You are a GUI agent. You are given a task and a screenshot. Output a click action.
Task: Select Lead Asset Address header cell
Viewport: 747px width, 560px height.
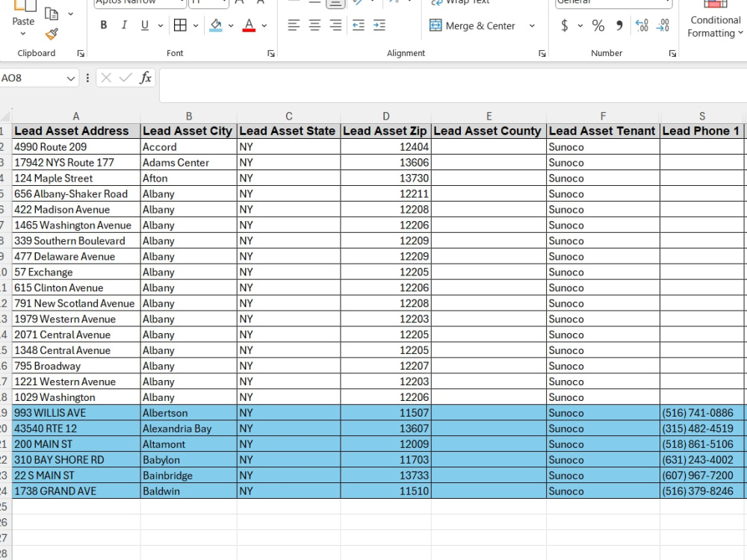76,131
